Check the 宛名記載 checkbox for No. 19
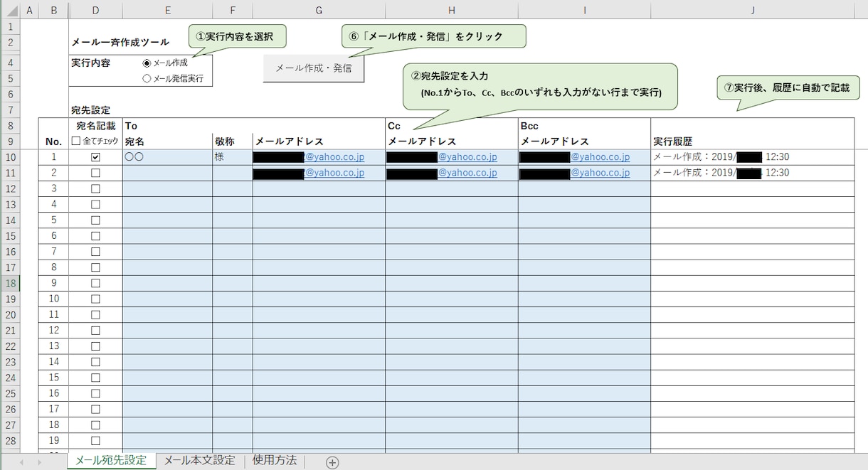The image size is (868, 470). click(x=95, y=440)
